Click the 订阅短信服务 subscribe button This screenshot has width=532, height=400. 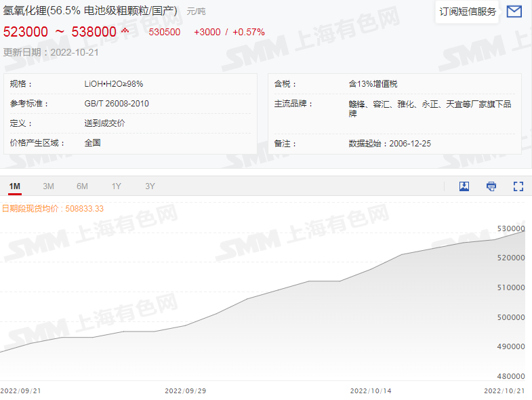468,12
